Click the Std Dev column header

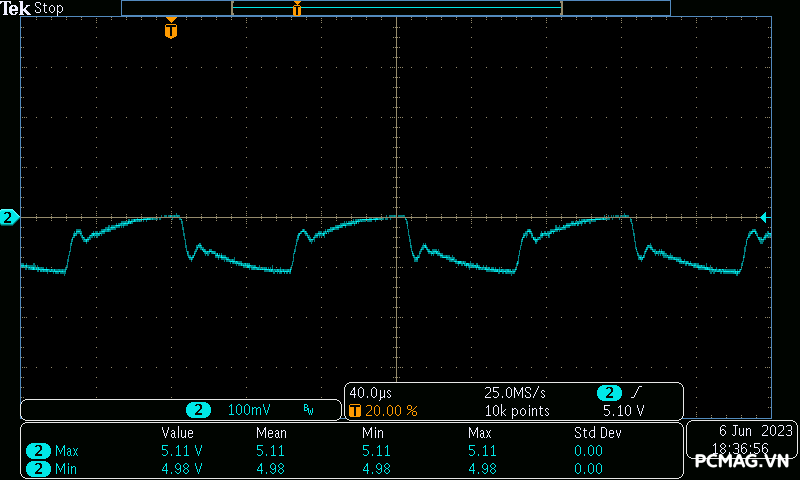point(597,433)
